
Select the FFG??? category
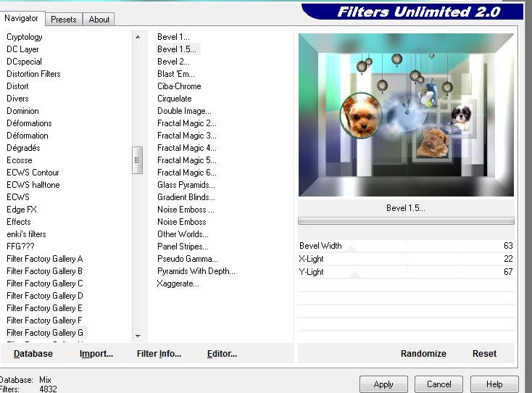point(20,247)
